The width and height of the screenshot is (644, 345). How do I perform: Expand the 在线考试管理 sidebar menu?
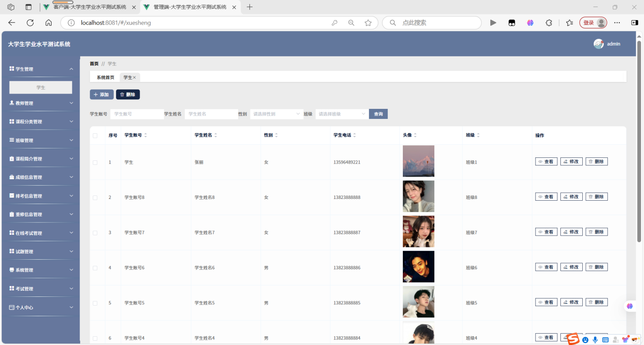[x=41, y=233]
